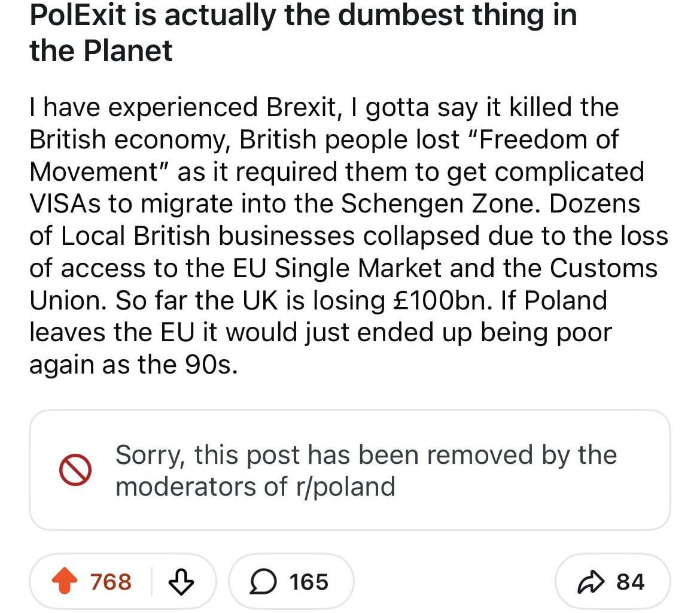The image size is (700, 613).
Task: Select the vote count showing 768
Action: coord(112,580)
